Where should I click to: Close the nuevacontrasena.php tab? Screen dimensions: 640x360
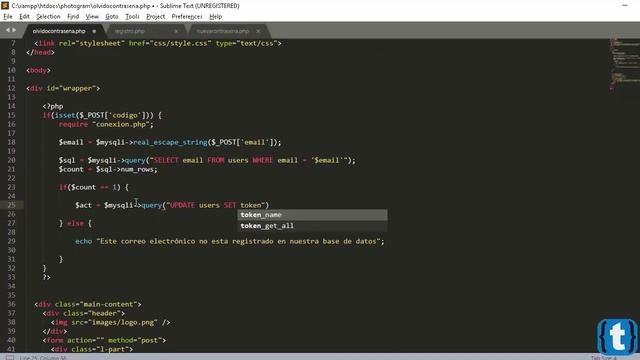258,31
